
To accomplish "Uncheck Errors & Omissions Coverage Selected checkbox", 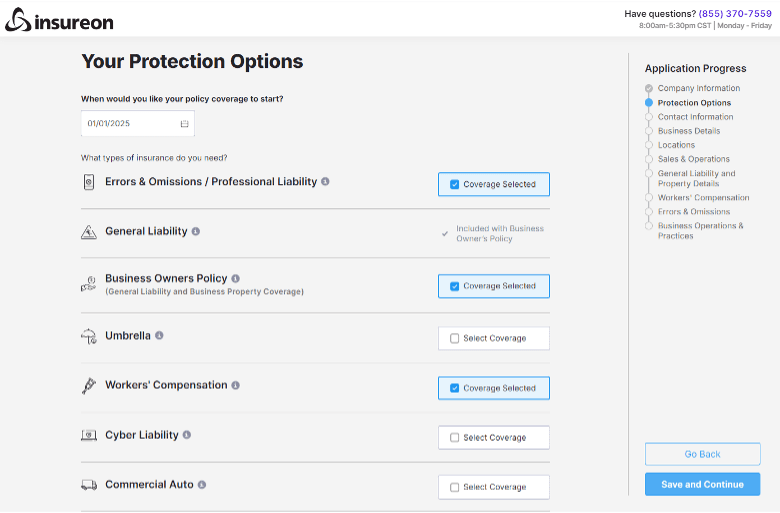I will pyautogui.click(x=455, y=184).
